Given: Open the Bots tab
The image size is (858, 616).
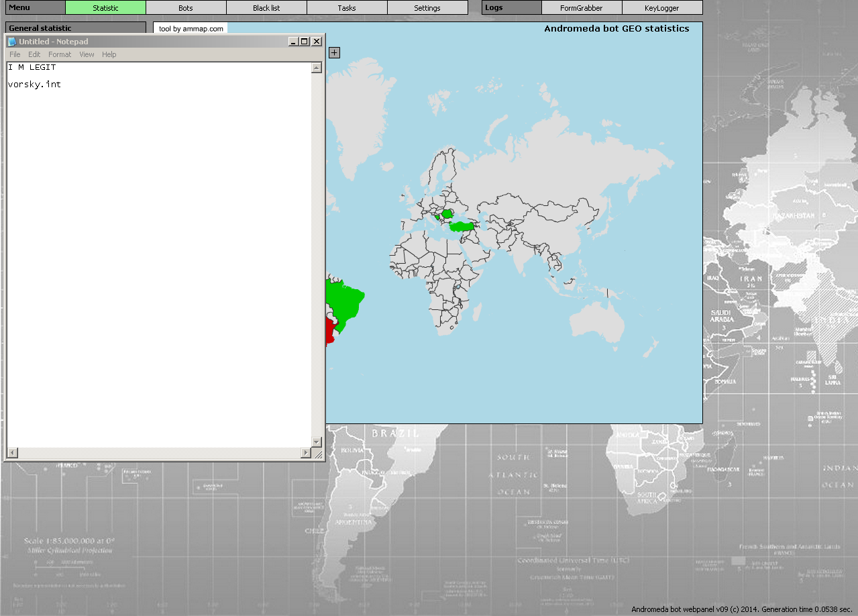Looking at the screenshot, I should coord(186,8).
